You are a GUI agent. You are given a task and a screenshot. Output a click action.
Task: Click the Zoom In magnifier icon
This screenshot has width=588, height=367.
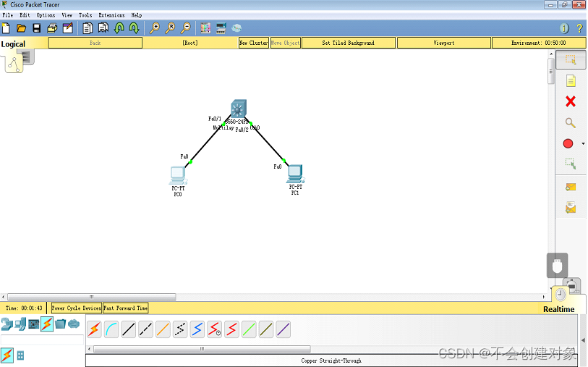coord(155,28)
